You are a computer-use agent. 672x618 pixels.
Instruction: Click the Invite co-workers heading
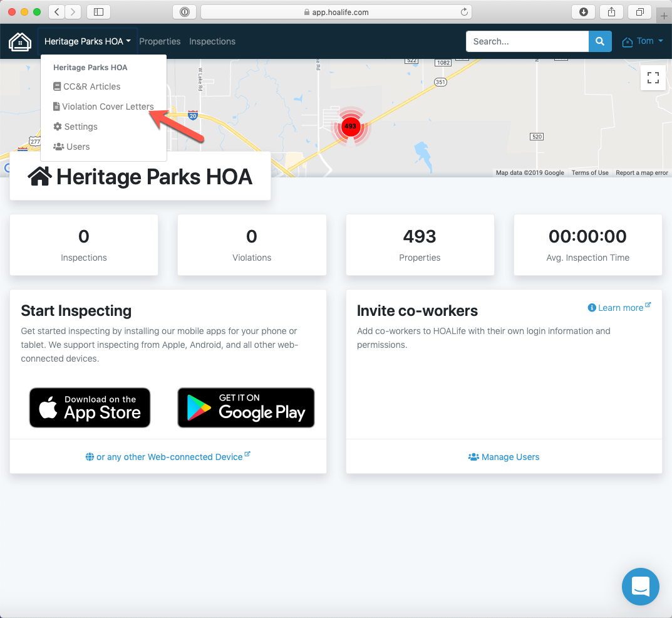(x=418, y=310)
